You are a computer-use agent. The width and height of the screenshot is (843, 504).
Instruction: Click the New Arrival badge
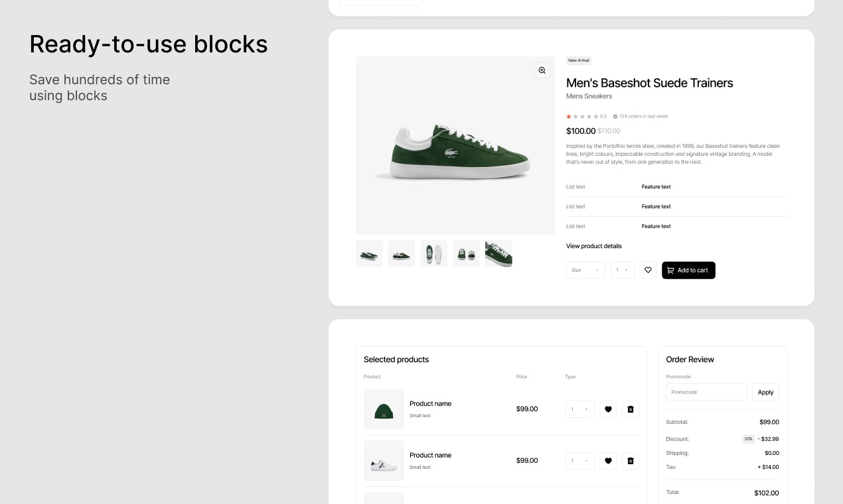pyautogui.click(x=579, y=60)
